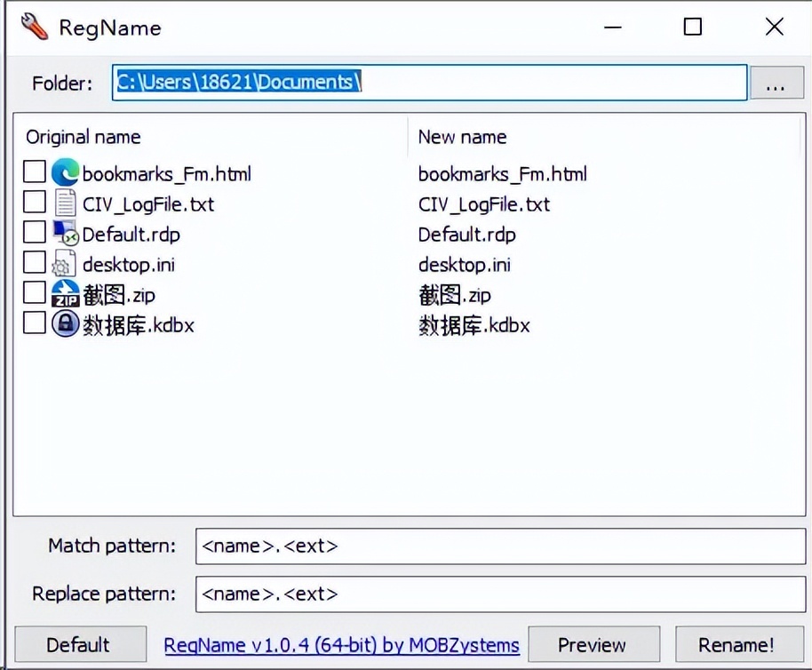The height and width of the screenshot is (670, 812).
Task: Click the New name column header
Action: click(462, 137)
